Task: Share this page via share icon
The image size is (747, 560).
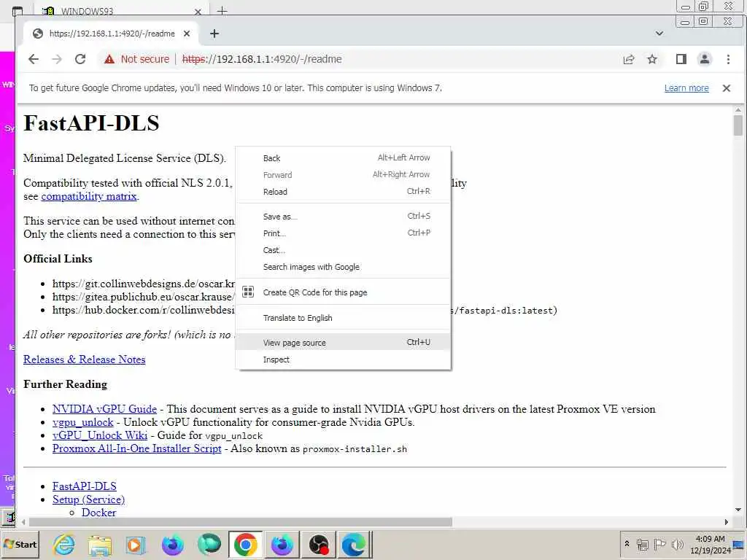Action: (629, 59)
